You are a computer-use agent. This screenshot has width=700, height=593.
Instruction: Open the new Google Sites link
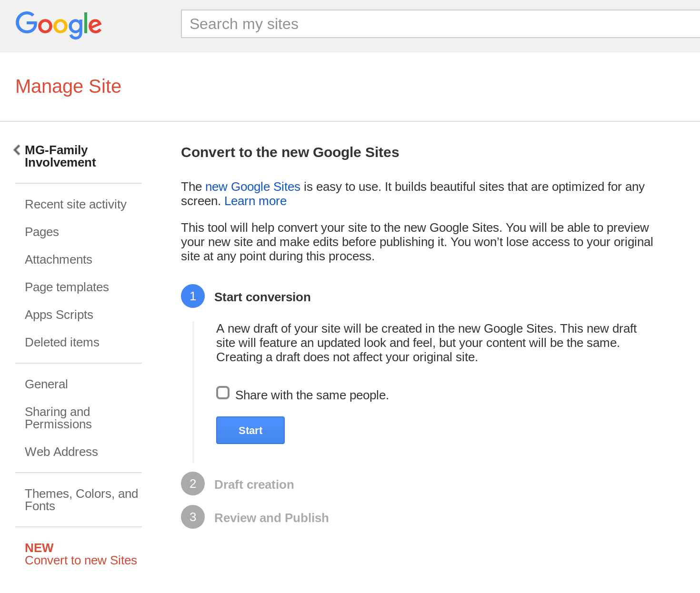tap(253, 187)
